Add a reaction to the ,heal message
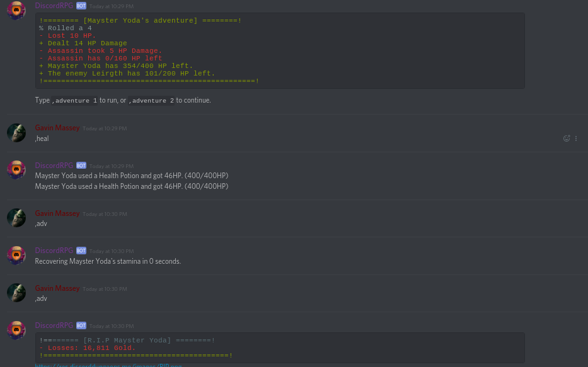The image size is (588, 367). tap(567, 138)
